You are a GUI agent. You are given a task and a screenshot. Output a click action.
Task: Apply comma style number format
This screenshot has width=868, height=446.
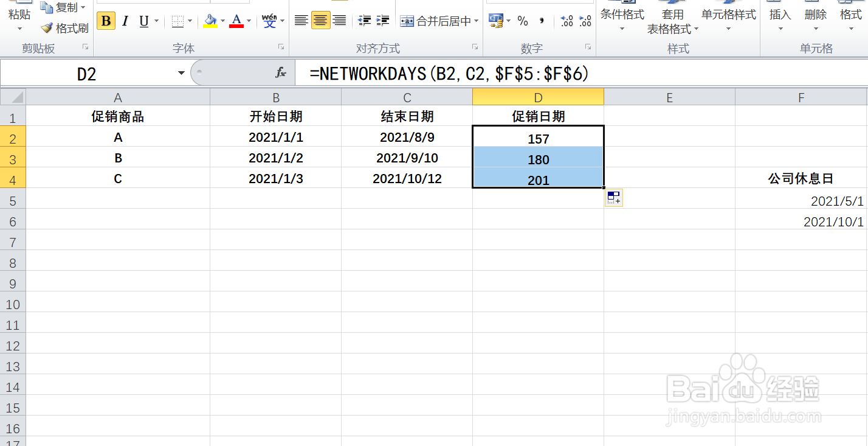pos(541,21)
